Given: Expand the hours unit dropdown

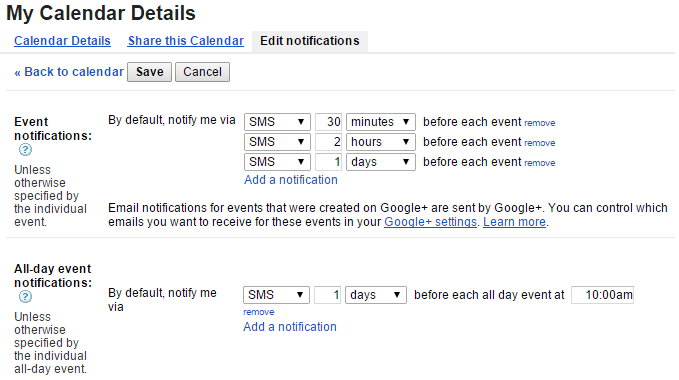Looking at the screenshot, I should [381, 142].
